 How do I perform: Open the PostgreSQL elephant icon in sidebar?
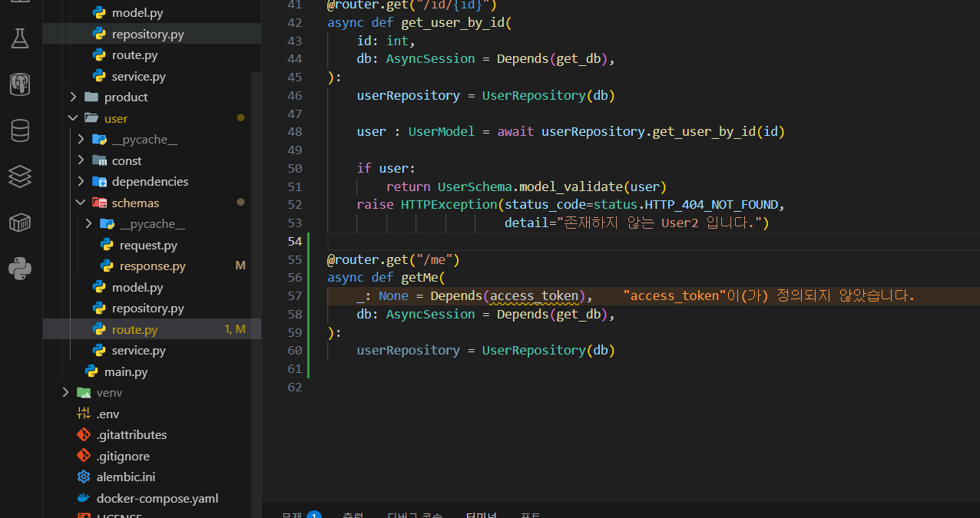20,84
